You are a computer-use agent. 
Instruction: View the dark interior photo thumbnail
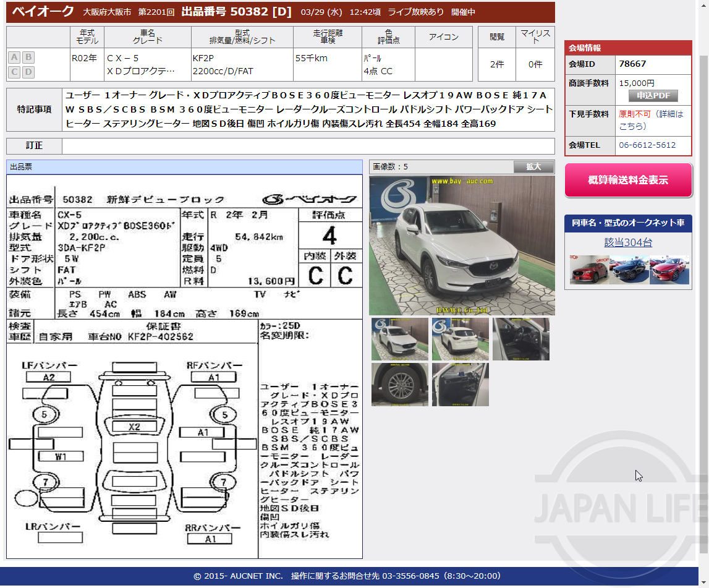coord(520,339)
